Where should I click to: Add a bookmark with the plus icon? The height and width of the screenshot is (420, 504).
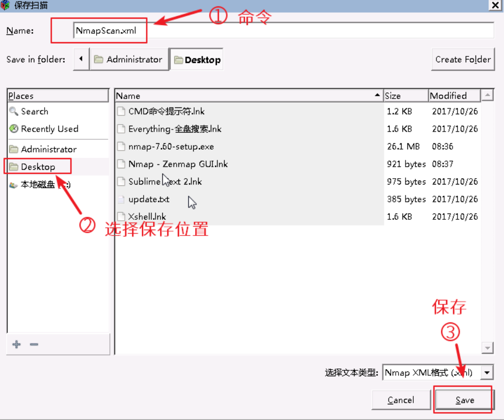point(16,344)
